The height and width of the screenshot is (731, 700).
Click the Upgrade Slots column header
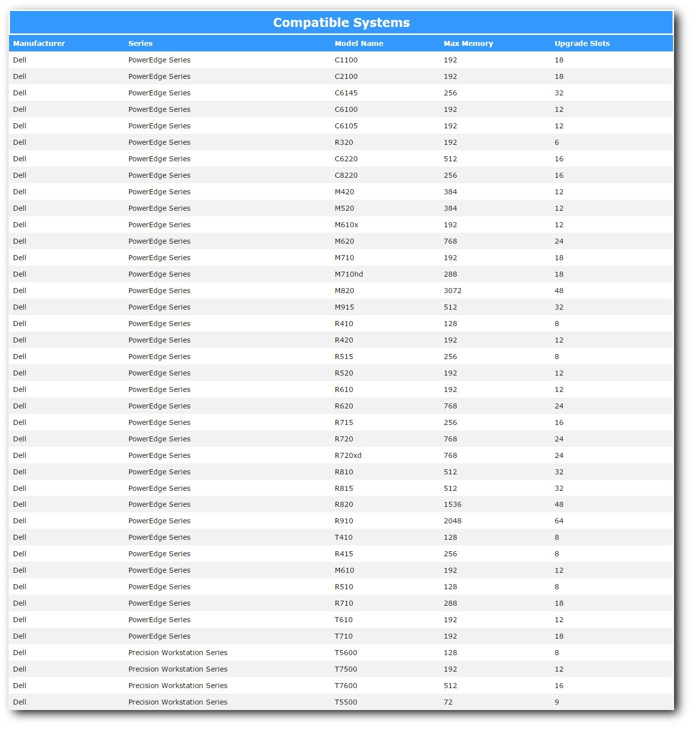(x=582, y=43)
